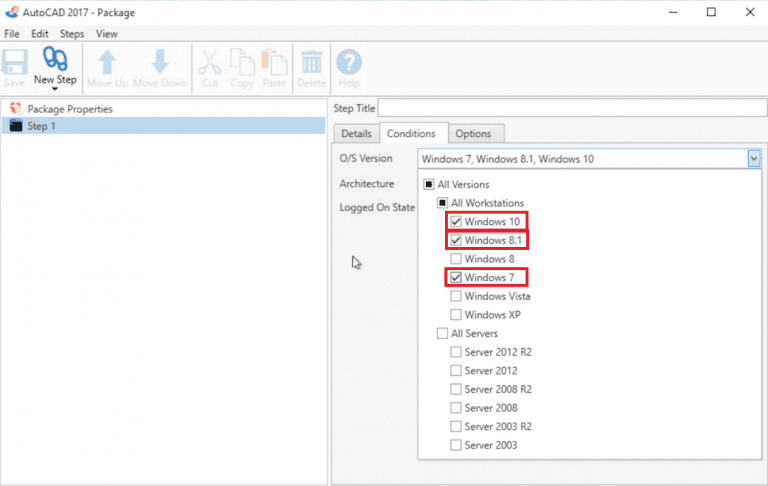Minimize the AutoCAD 2017 Package window
The height and width of the screenshot is (486, 768).
pos(673,12)
